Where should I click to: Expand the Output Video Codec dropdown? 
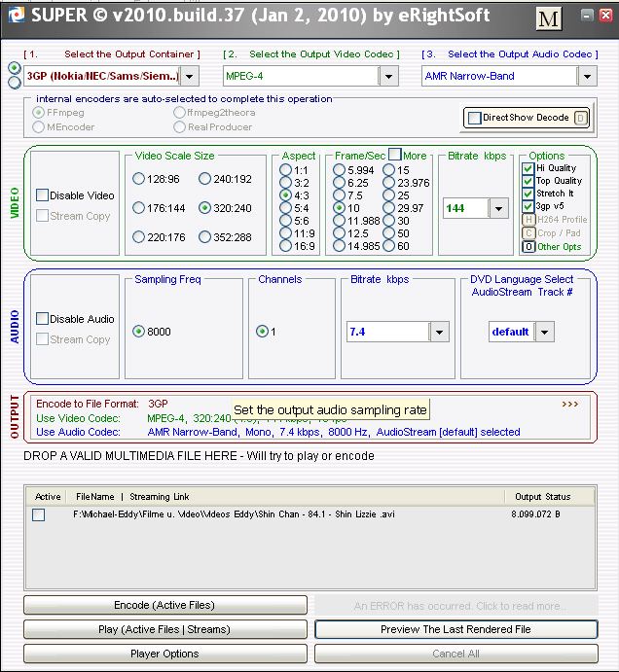tap(388, 76)
